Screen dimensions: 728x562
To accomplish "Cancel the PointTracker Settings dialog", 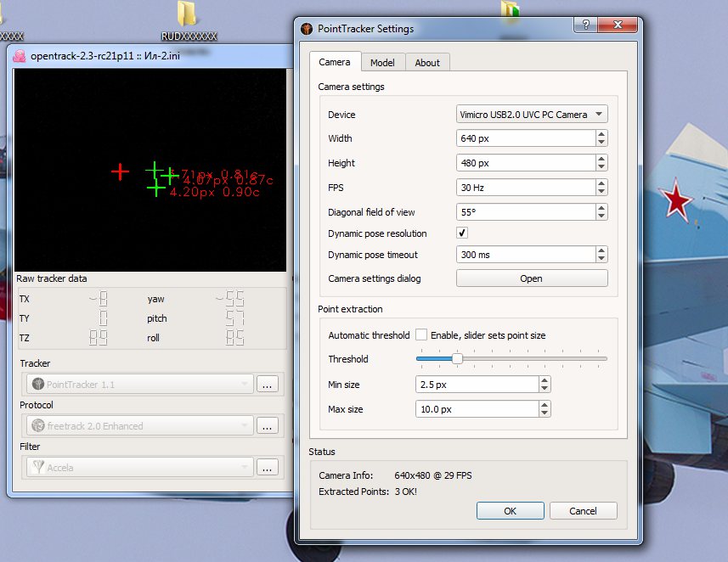I will pos(583,511).
